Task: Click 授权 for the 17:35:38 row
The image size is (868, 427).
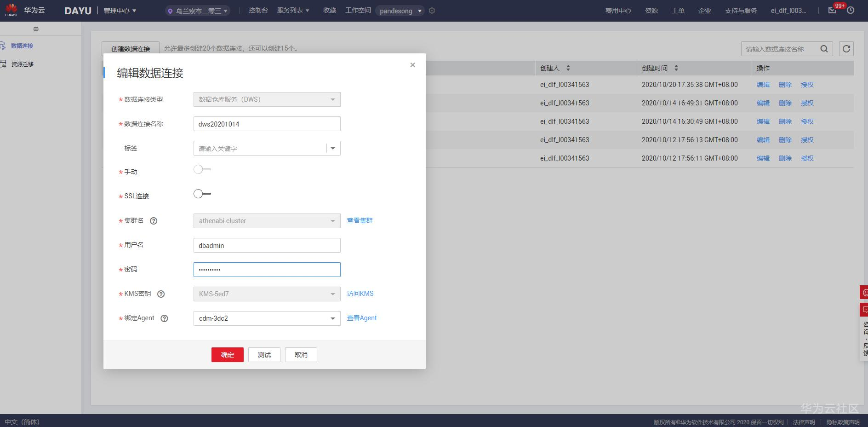Action: pos(807,85)
